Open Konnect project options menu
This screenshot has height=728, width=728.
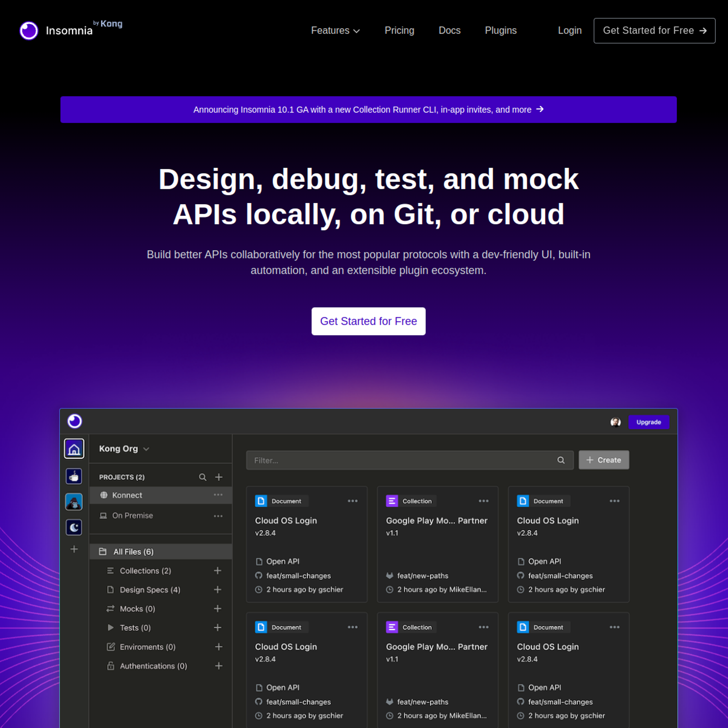[218, 495]
